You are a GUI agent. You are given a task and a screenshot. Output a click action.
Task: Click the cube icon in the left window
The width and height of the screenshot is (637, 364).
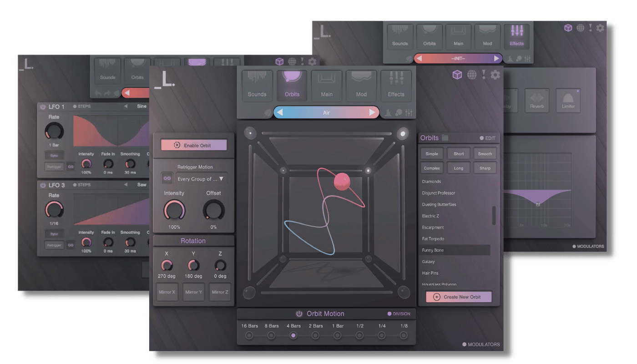coord(279,61)
